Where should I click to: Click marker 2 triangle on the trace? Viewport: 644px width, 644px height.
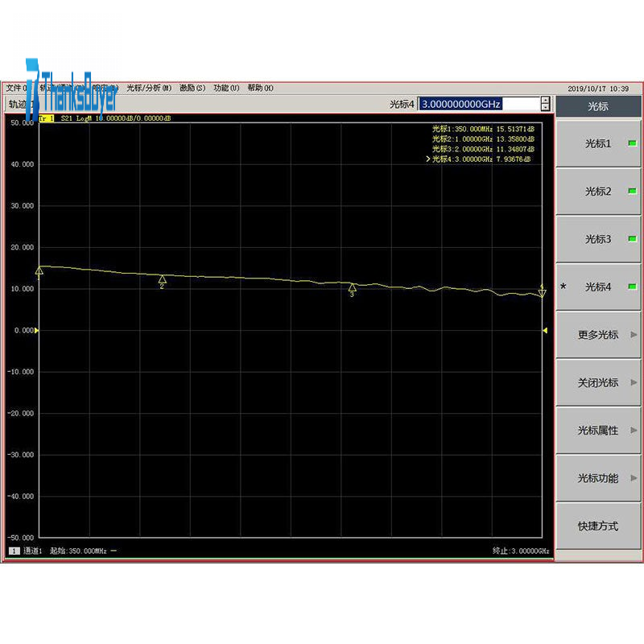162,279
